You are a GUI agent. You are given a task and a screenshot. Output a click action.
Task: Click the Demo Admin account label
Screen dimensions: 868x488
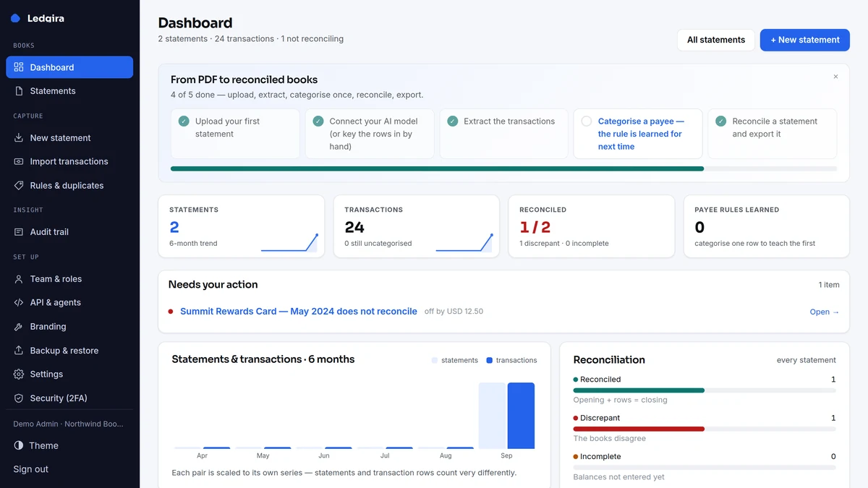click(x=68, y=424)
